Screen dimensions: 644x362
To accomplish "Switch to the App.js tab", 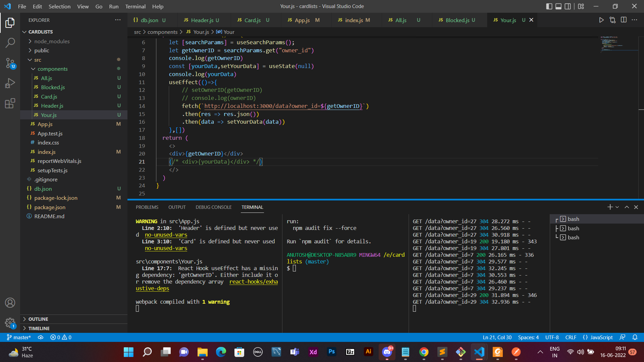I will click(x=303, y=20).
